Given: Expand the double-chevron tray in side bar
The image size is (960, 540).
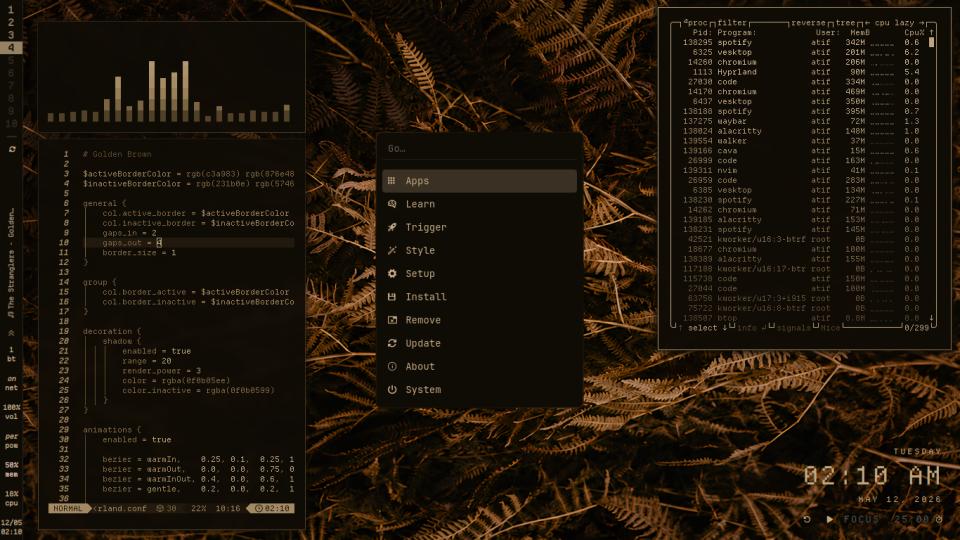Looking at the screenshot, I should (11, 333).
